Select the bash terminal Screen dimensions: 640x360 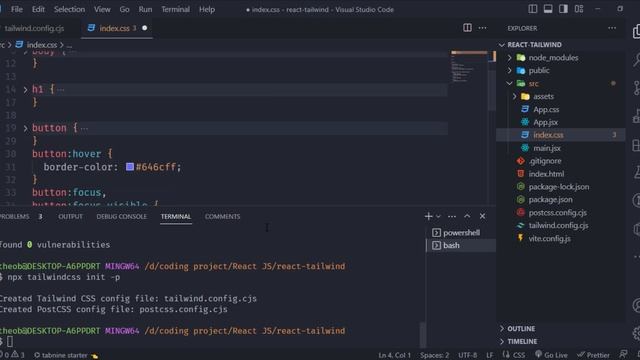pyautogui.click(x=461, y=245)
